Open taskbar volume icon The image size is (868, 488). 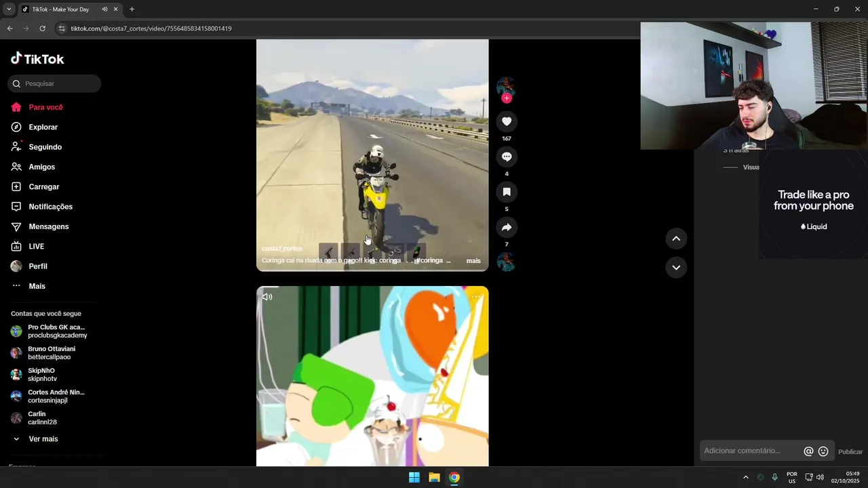point(820,477)
